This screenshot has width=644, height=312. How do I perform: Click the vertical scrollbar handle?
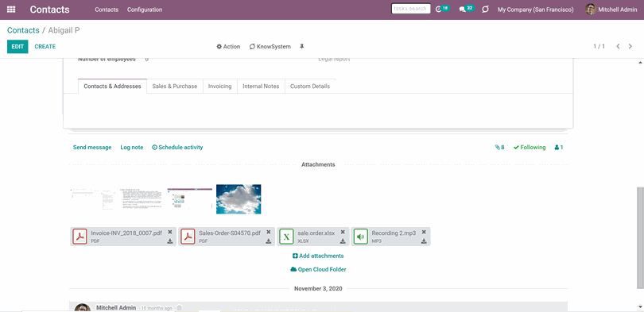tap(640, 238)
